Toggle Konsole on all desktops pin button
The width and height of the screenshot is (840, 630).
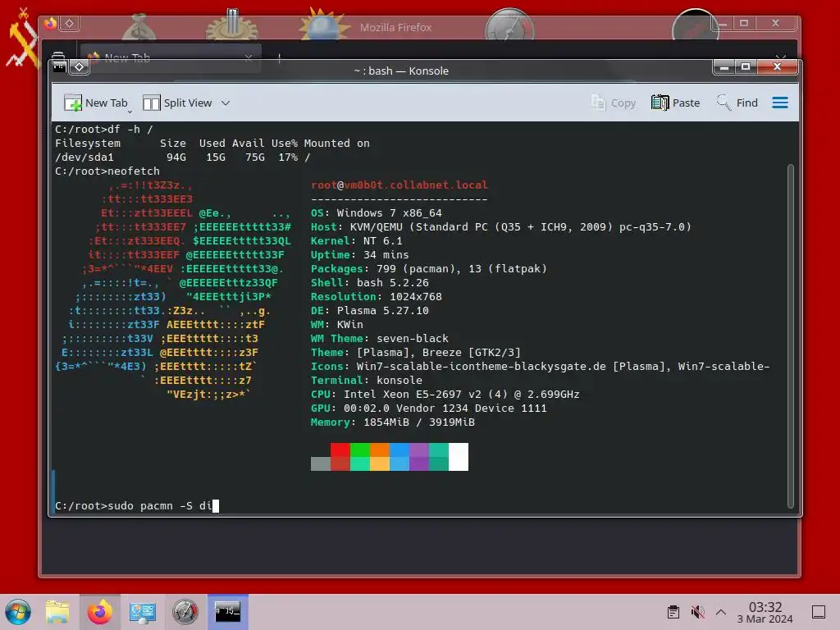click(80, 66)
